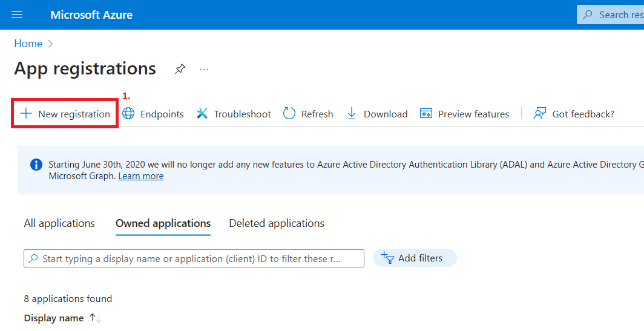Switch to the All applications tab
The height and width of the screenshot is (331, 644).
[x=59, y=223]
